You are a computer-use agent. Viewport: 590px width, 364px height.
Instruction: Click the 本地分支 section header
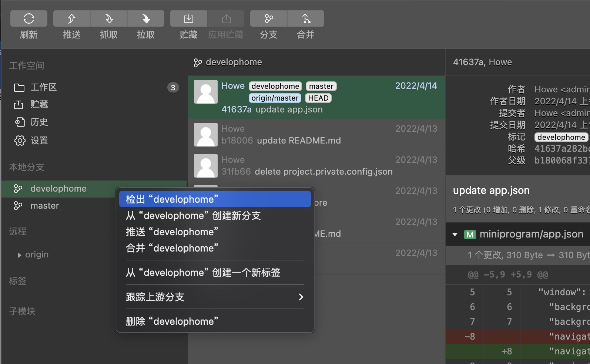(27, 167)
